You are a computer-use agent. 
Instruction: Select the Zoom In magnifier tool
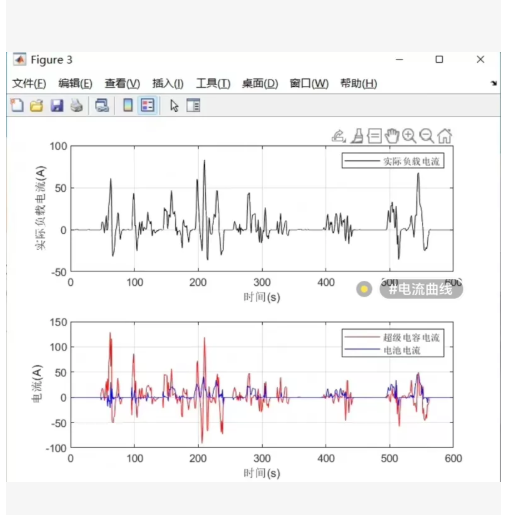point(409,136)
